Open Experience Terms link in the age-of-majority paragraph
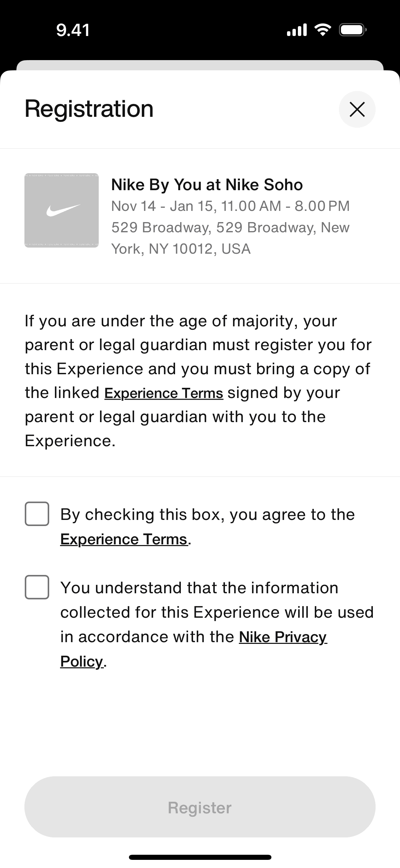 164,393
